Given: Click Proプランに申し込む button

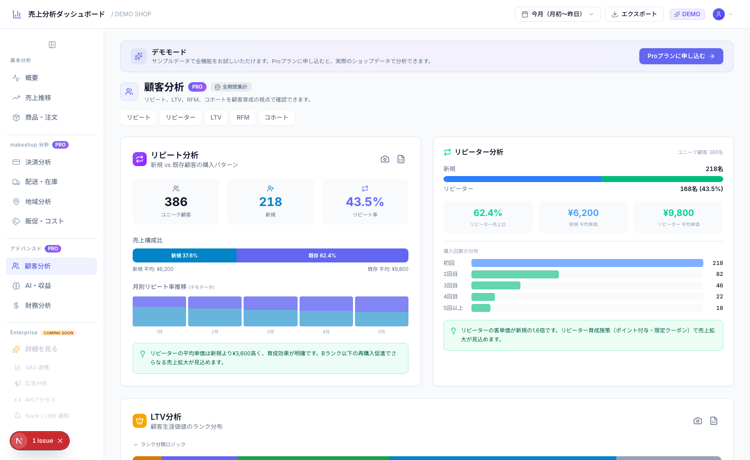Looking at the screenshot, I should pos(681,56).
